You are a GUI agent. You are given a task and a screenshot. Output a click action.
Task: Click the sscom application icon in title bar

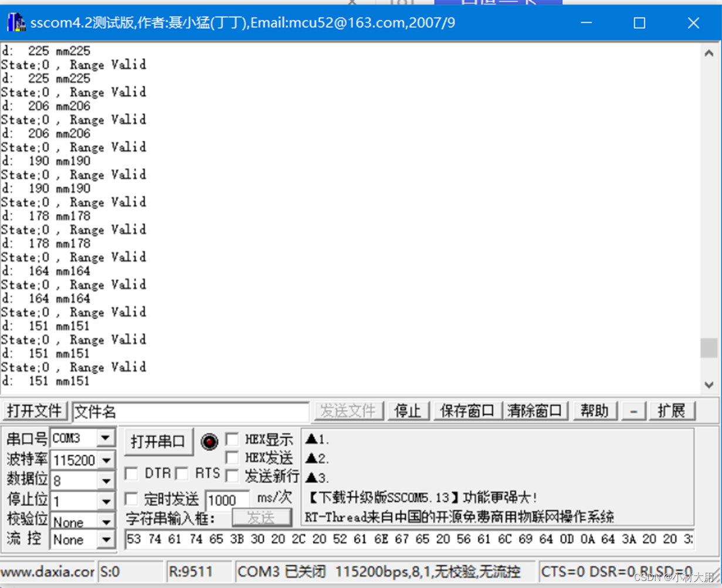(16, 23)
